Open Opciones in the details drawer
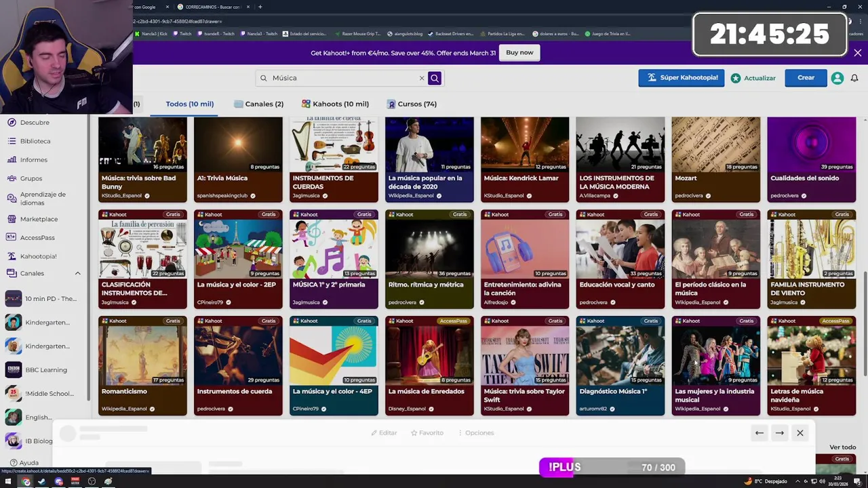Viewport: 868px width, 488px height. pos(476,433)
